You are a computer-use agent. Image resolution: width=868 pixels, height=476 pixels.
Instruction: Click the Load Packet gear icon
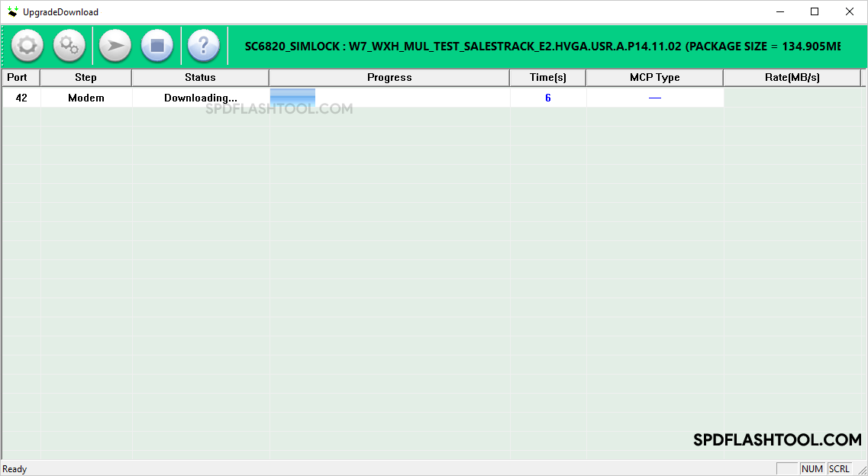pyautogui.click(x=27, y=46)
